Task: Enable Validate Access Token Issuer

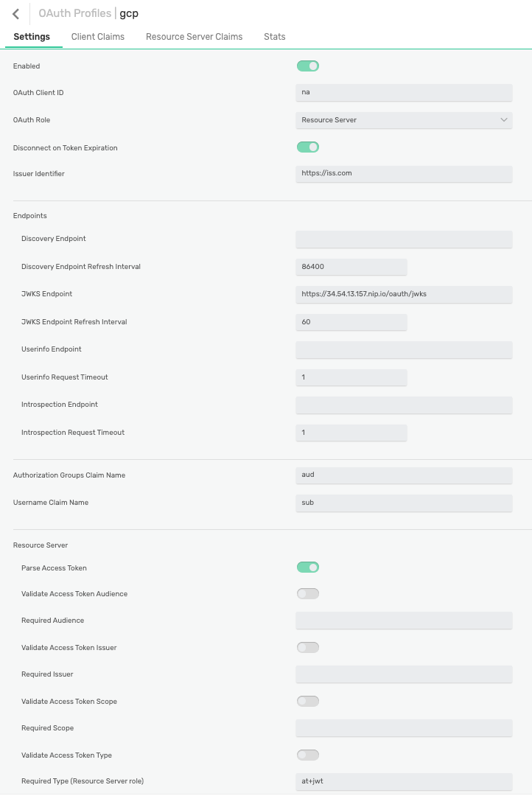Action: pyautogui.click(x=307, y=647)
